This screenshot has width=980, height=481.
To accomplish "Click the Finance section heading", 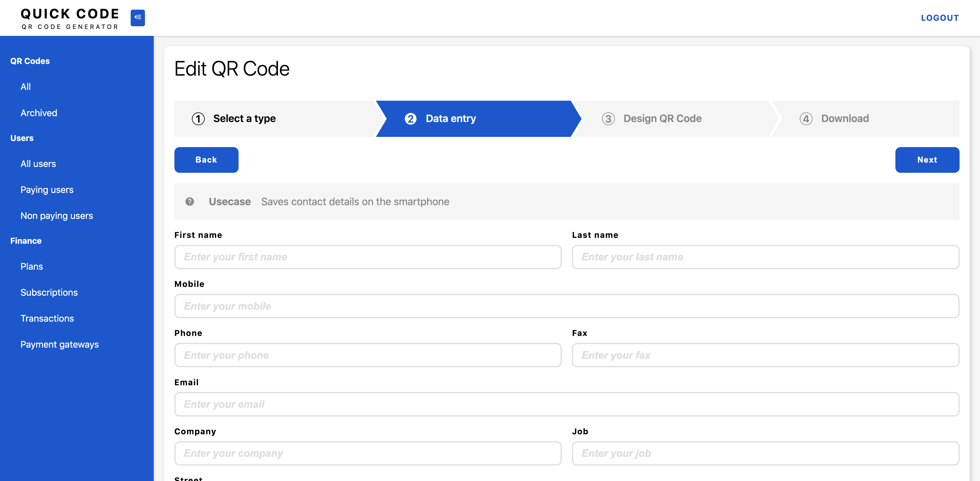I will point(26,241).
